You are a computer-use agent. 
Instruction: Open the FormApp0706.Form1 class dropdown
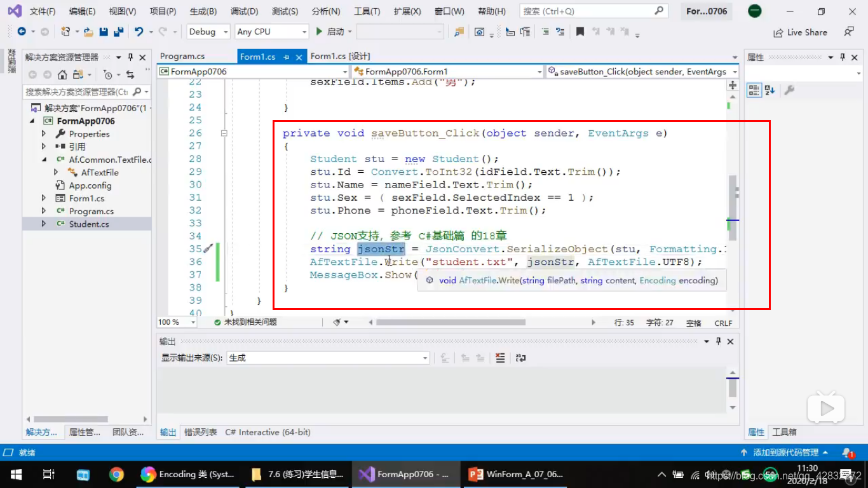click(x=447, y=72)
